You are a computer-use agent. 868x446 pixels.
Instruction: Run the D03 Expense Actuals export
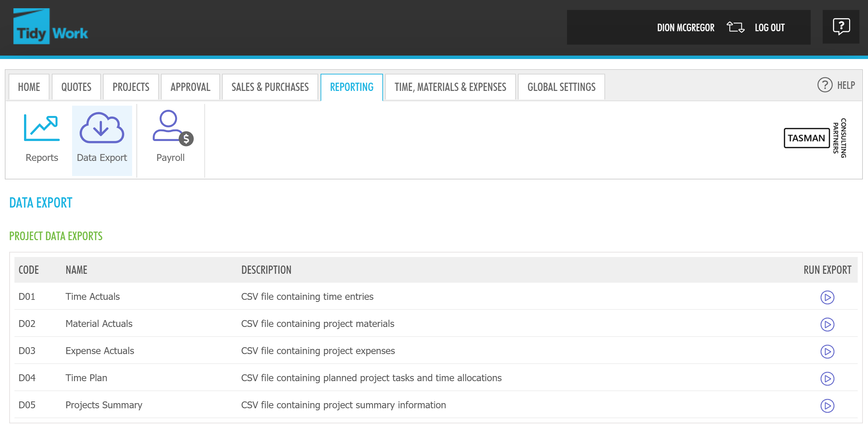point(827,352)
